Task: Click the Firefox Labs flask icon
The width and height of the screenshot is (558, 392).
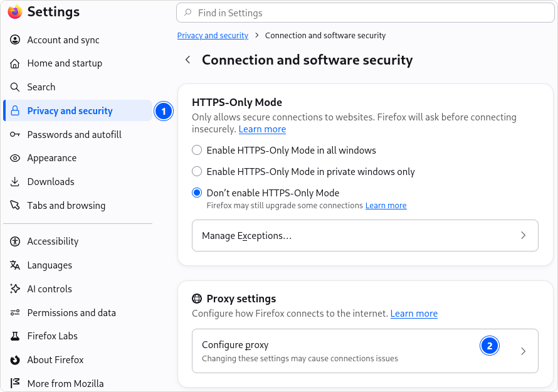Action: point(15,336)
